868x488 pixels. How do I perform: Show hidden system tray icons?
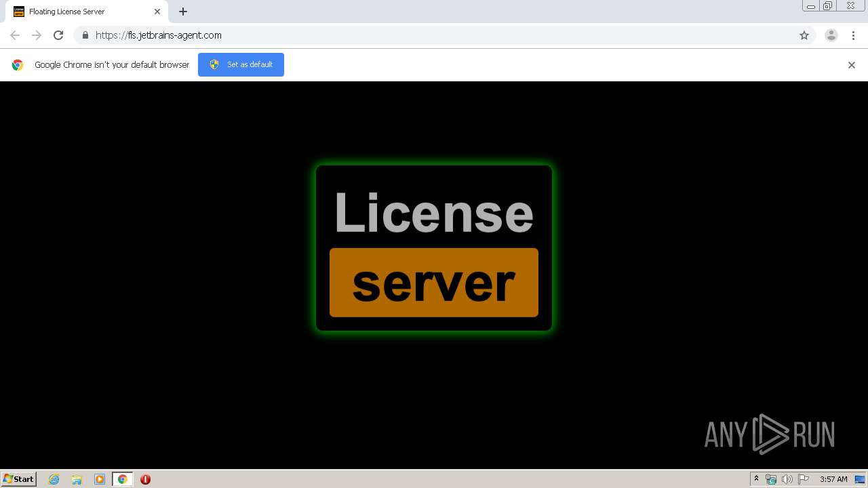[756, 479]
